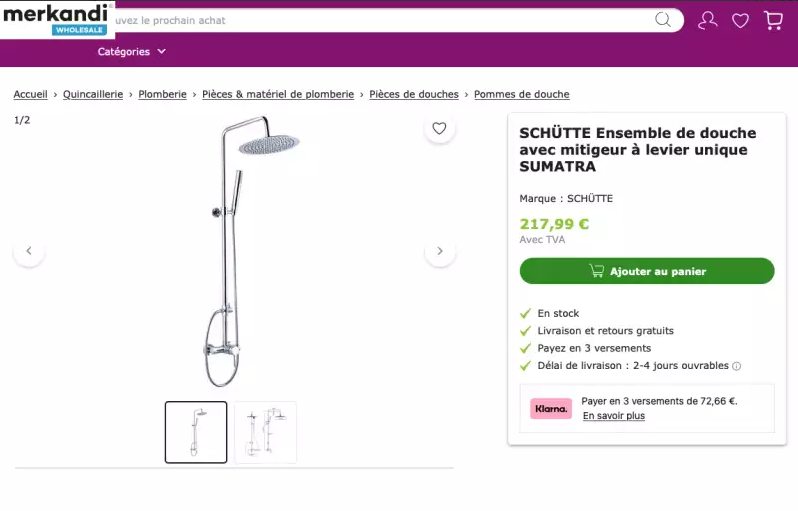
Task: Expand the Catégories dropdown
Action: tap(132, 52)
